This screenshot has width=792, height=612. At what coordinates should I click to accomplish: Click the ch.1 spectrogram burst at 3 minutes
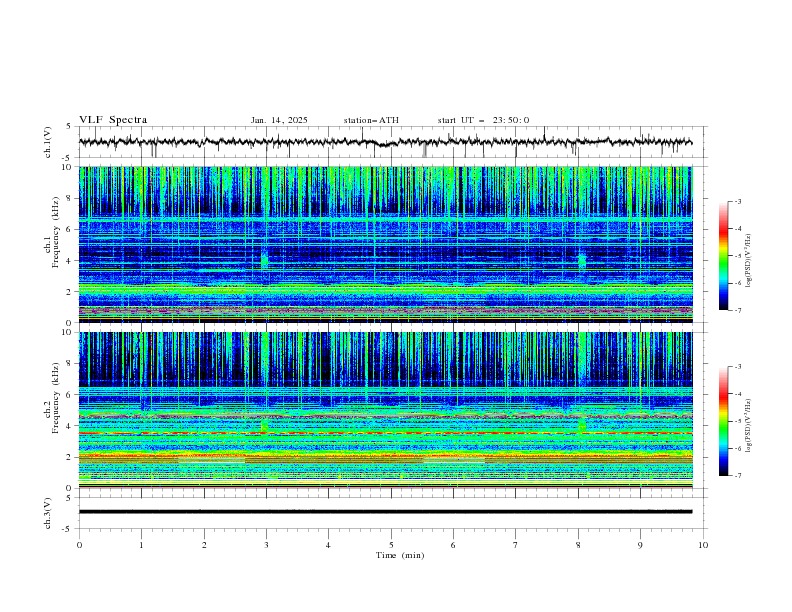coord(264,260)
